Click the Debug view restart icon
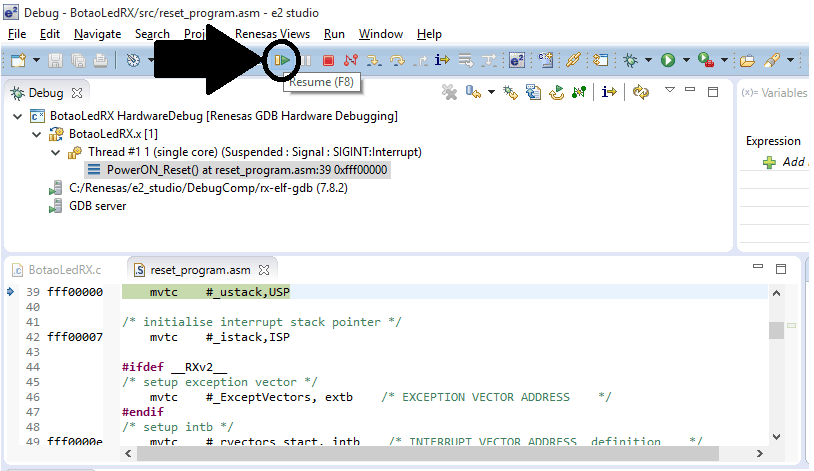 [557, 93]
